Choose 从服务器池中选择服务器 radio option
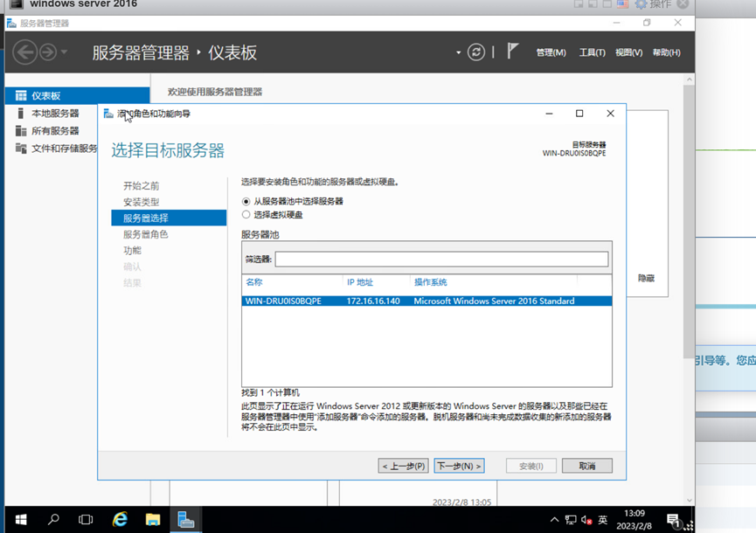Screen dimensions: 756x533 (246, 202)
